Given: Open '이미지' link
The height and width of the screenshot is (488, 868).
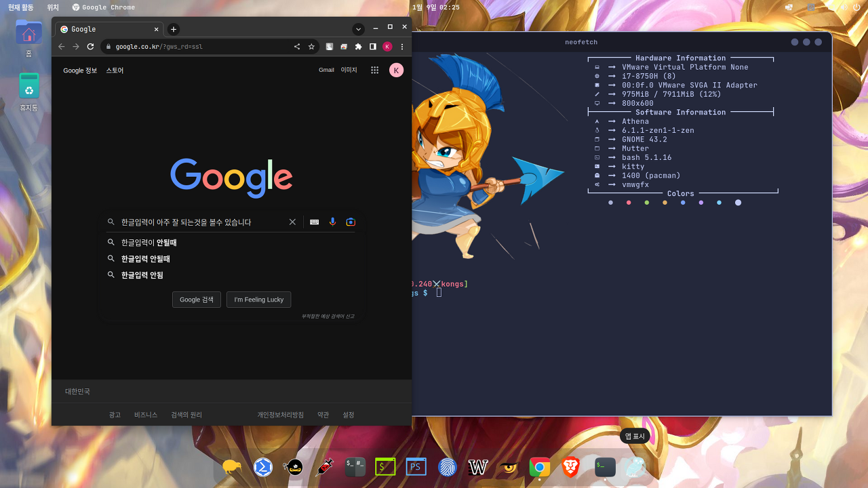Looking at the screenshot, I should point(349,70).
